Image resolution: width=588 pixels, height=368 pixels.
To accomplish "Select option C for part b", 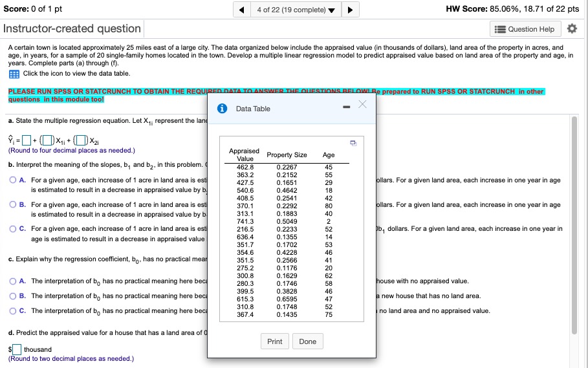I will point(13,228).
